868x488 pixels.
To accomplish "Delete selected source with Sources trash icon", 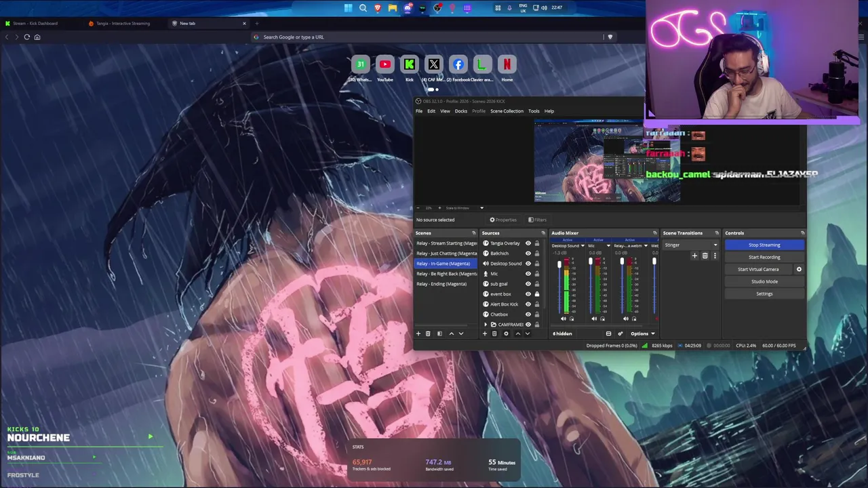I will click(494, 333).
